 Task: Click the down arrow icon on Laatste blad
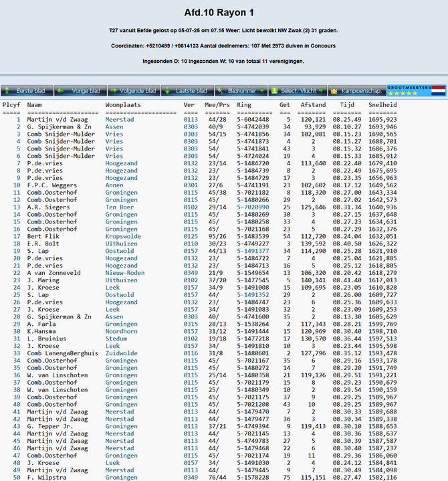(167, 91)
